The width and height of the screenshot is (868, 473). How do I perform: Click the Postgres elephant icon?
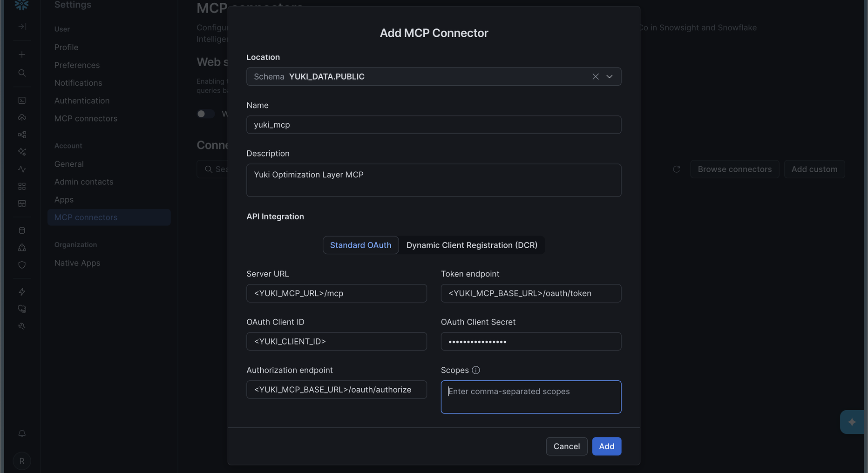(x=22, y=309)
